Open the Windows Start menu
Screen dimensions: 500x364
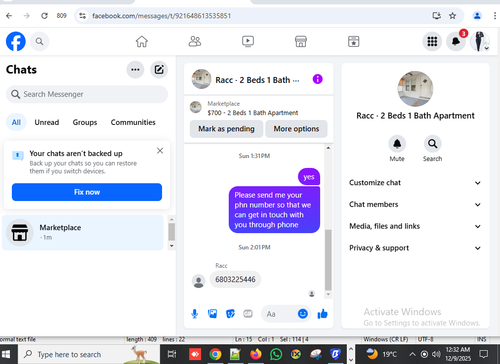(x=6, y=354)
